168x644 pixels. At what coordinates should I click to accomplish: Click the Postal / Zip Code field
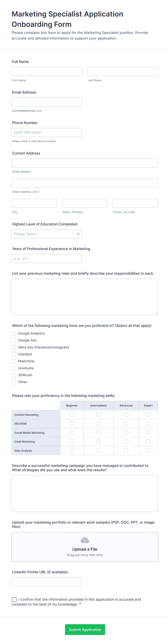[135, 203]
